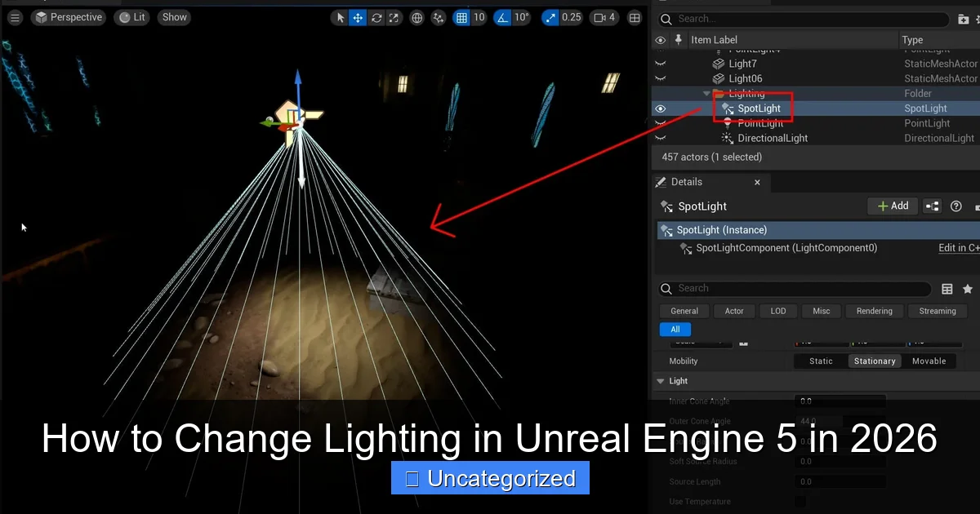Screen dimensions: 980x514
Task: Toggle SpotLight visibility eye in Outliner
Action: click(660, 108)
